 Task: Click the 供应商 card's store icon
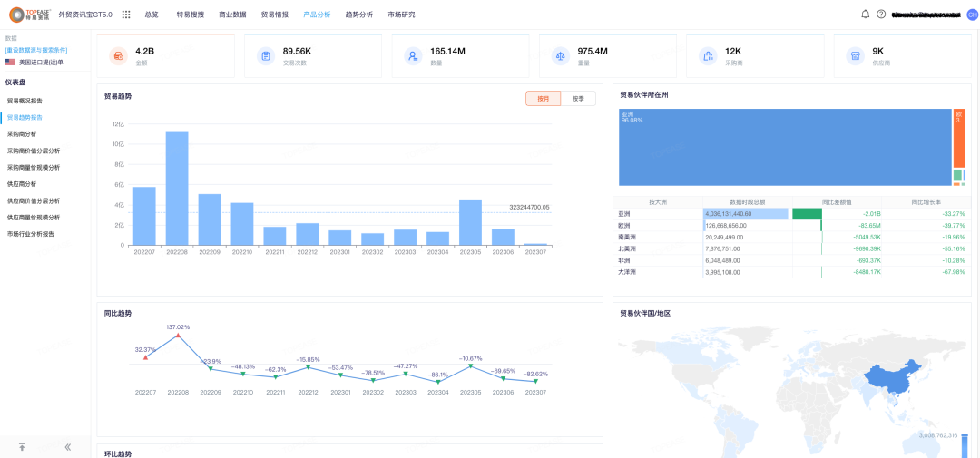856,55
